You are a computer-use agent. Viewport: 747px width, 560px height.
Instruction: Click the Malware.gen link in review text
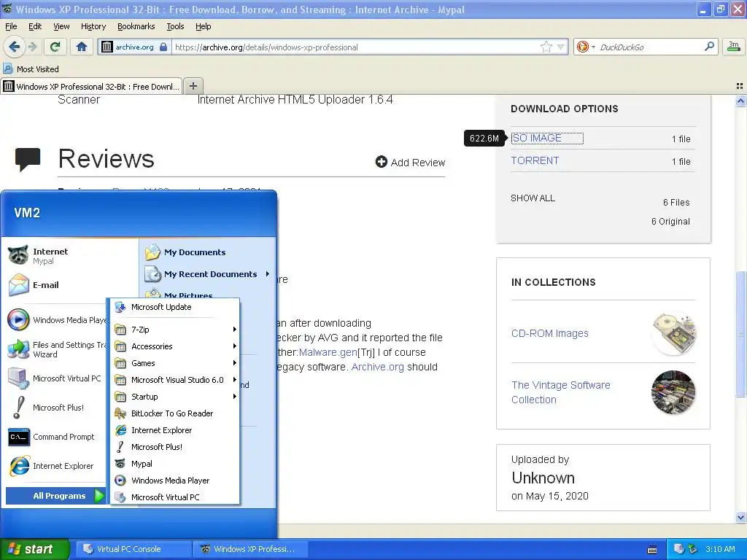point(328,352)
